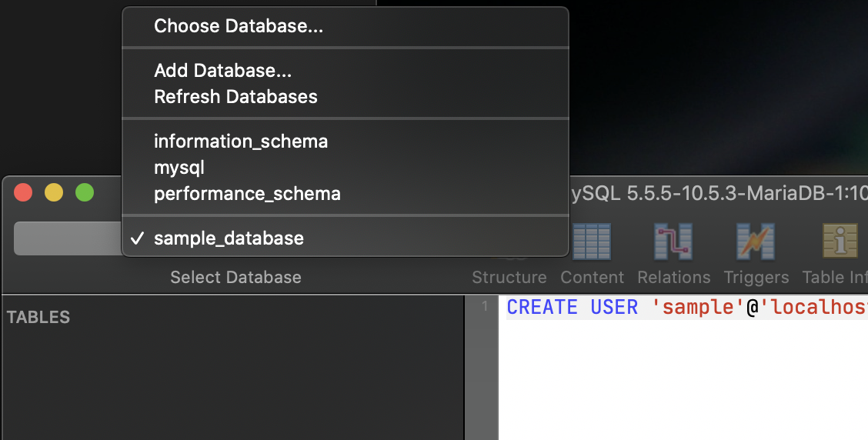Screen dimensions: 868x440
Task: Switch to the mysql database
Action: pyautogui.click(x=179, y=168)
